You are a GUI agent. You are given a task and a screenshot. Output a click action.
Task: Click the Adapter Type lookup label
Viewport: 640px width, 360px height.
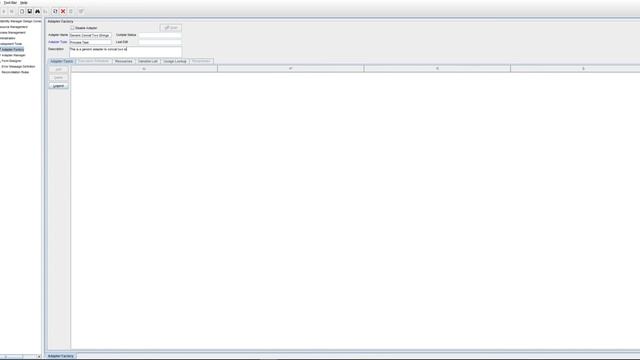point(58,42)
